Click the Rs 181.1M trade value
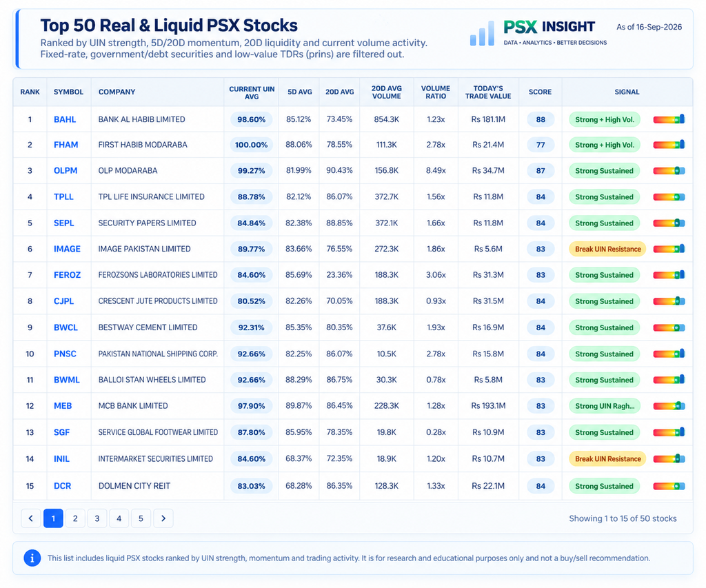The image size is (706, 588). click(x=488, y=119)
